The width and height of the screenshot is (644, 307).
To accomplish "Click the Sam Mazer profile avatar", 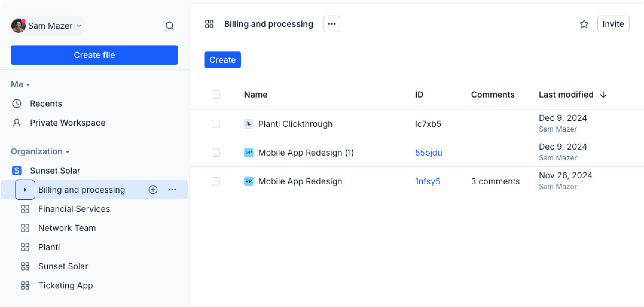I will click(x=18, y=26).
